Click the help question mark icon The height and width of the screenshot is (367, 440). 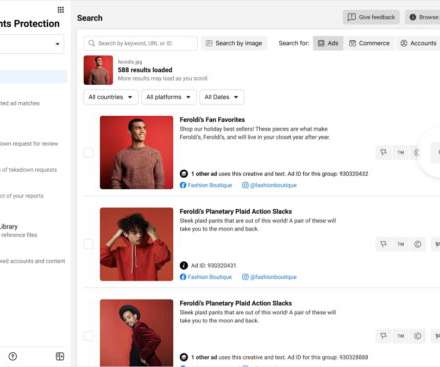13,356
